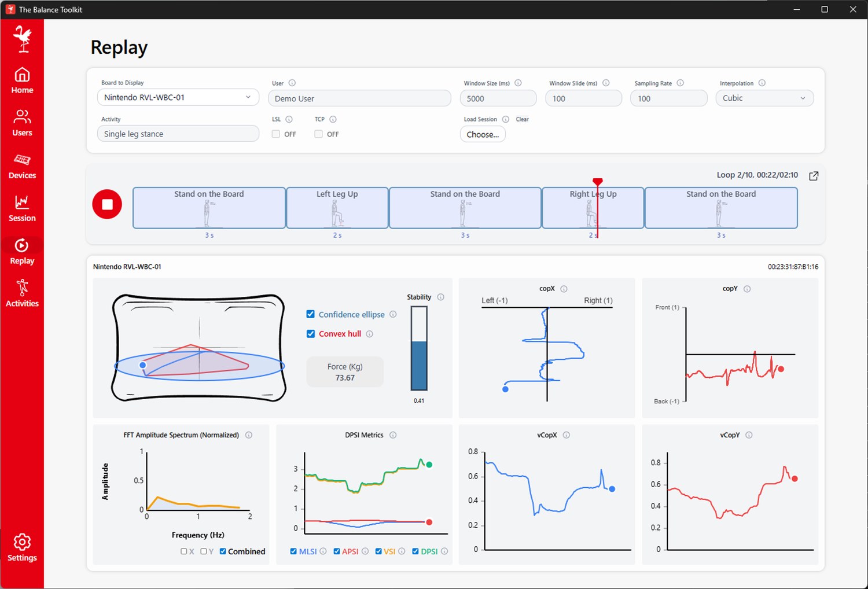Show info icon beside vCopY title
868x589 pixels.
click(x=749, y=435)
